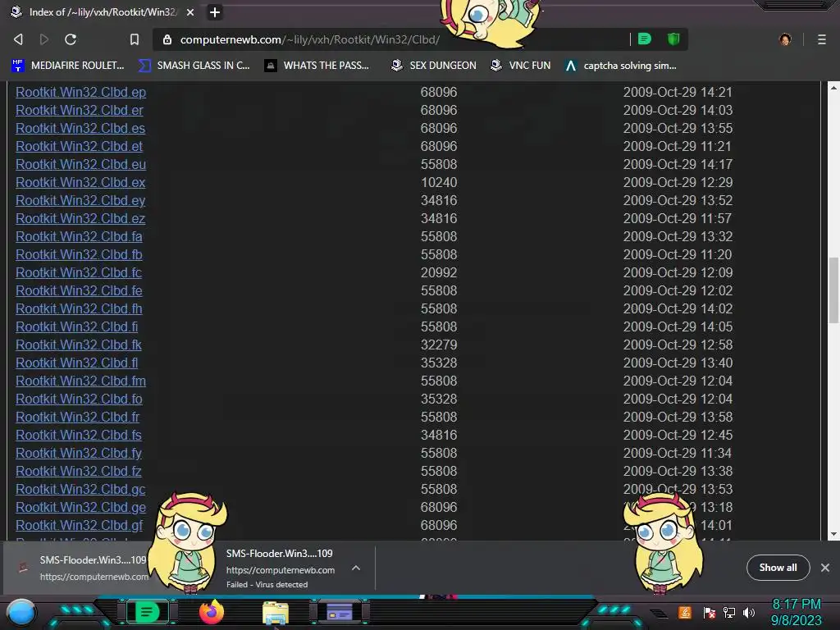Select the date '2009-Oct-29 11:34'
The width and height of the screenshot is (840, 630).
point(678,453)
